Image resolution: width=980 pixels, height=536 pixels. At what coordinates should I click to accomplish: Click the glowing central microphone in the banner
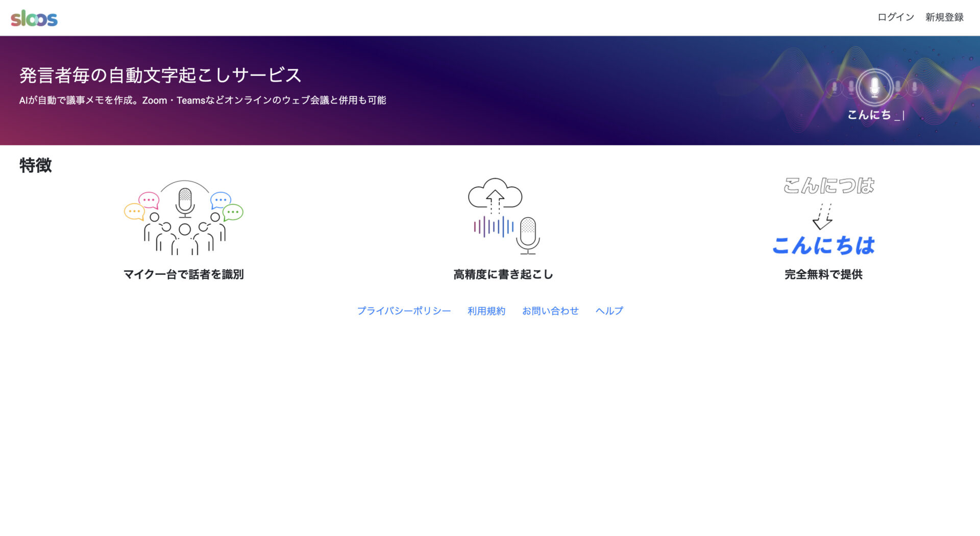[874, 87]
